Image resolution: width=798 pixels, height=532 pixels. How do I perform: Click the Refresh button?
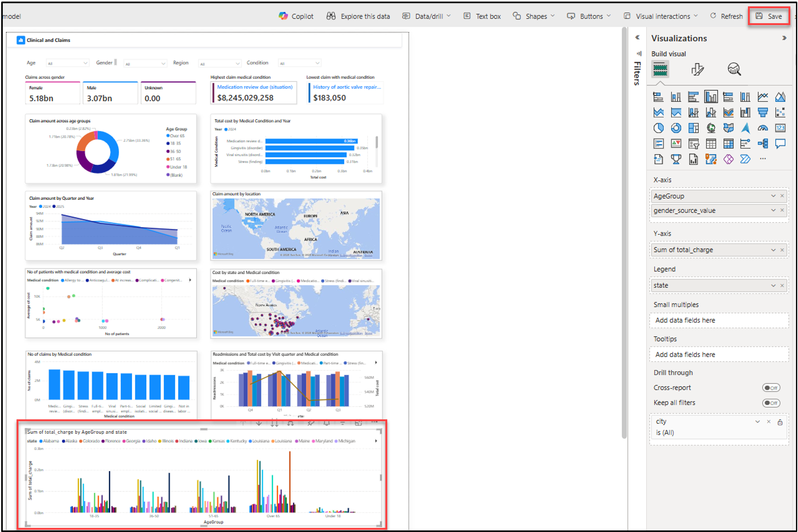pyautogui.click(x=726, y=16)
